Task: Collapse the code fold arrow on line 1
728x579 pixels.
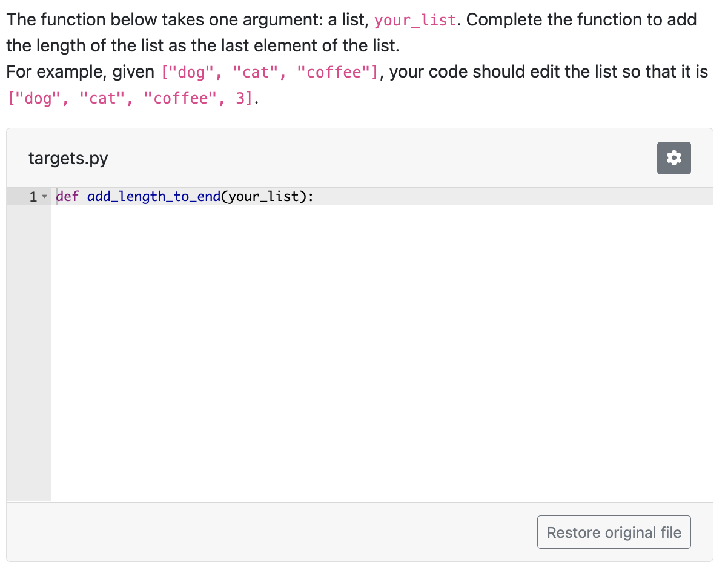Action: (44, 196)
